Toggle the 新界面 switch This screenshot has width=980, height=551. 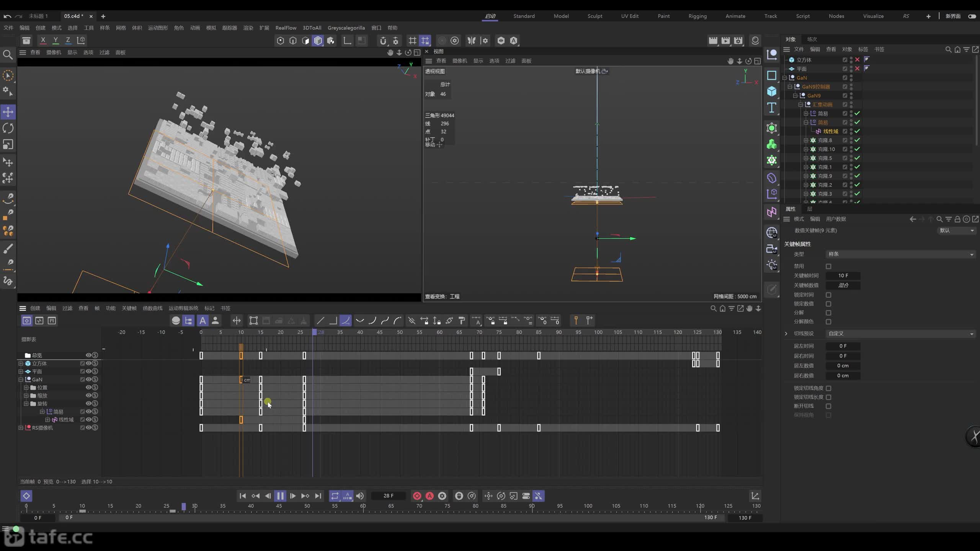972,16
